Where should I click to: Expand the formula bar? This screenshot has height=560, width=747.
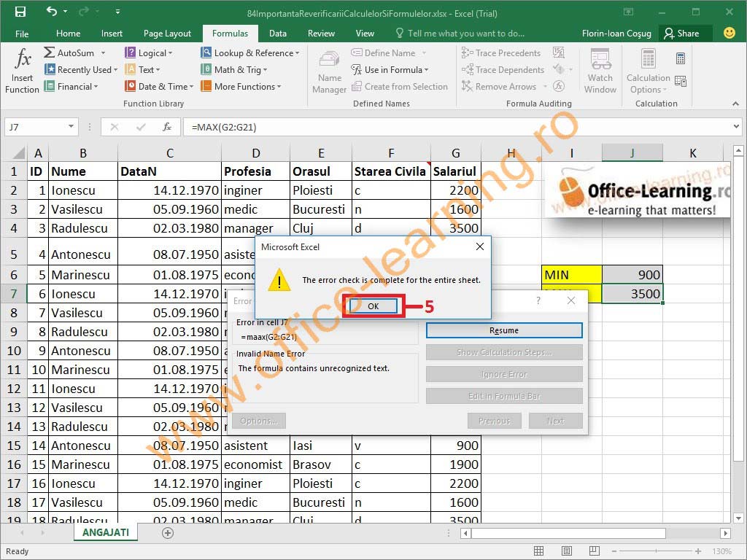tap(737, 127)
